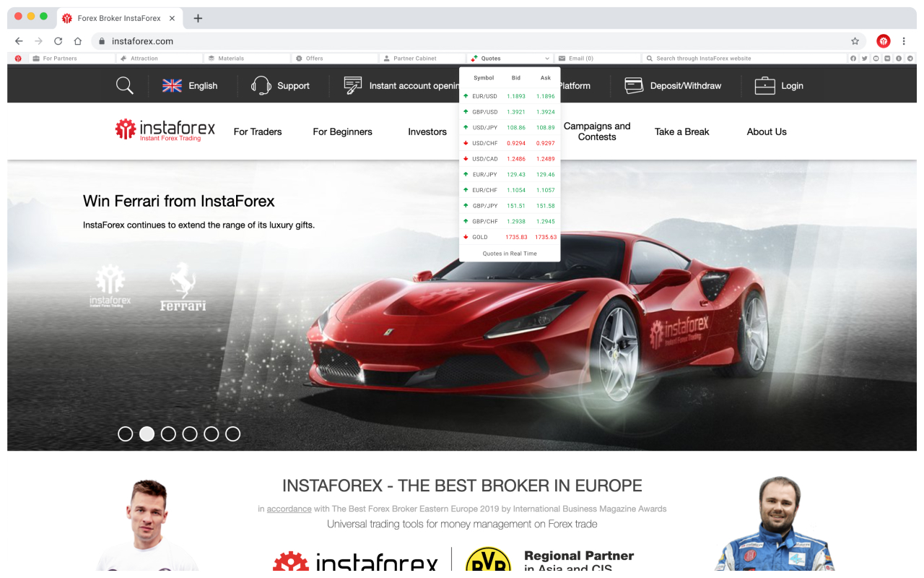Select second carousel slide dot
The image size is (924, 578).
pos(147,433)
